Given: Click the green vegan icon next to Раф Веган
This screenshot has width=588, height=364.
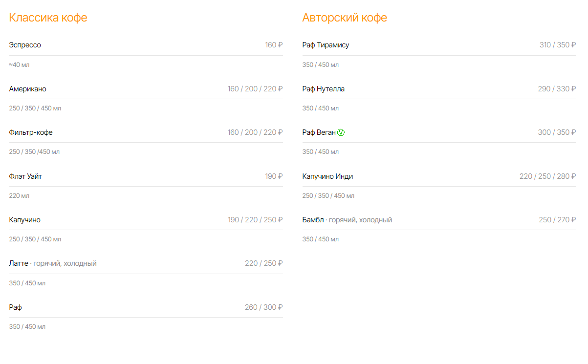Looking at the screenshot, I should [341, 132].
